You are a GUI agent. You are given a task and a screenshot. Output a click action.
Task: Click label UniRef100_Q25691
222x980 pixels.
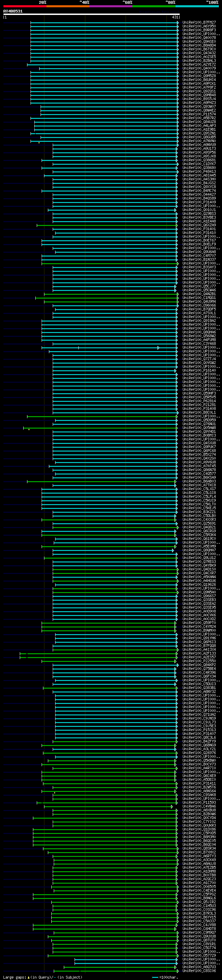click(x=199, y=524)
